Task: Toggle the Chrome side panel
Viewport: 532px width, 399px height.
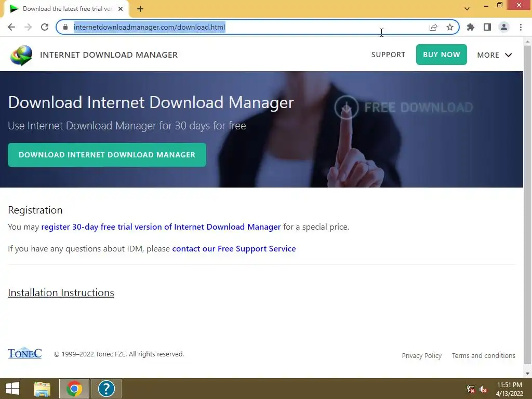Action: [x=487, y=27]
